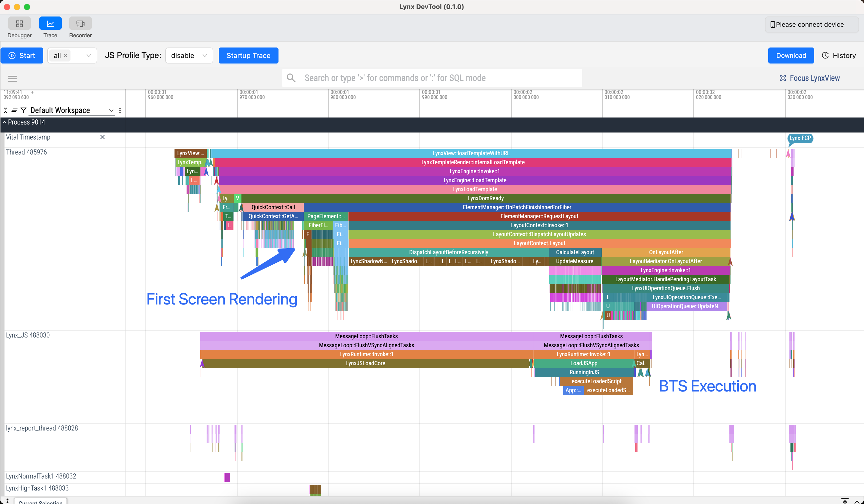Select LynxTemplateRender::internalLoadTemplate slice
Screen dimensions: 864x504
click(x=473, y=162)
